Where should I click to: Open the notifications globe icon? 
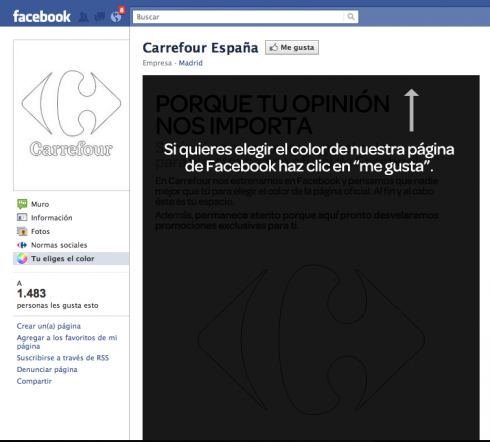[x=116, y=17]
